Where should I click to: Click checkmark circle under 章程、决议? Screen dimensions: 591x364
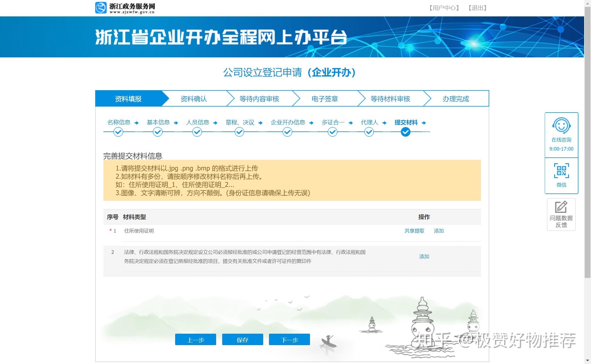239,132
